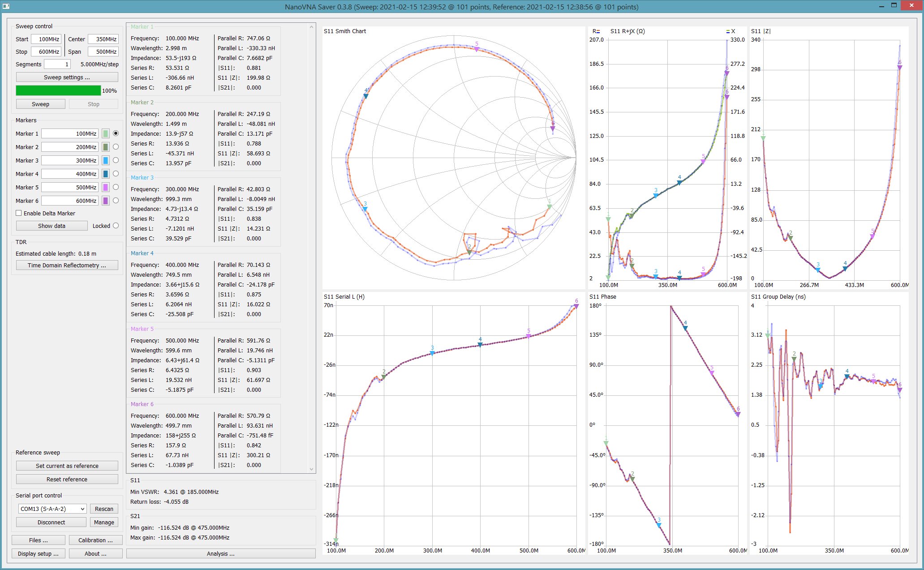Image resolution: width=924 pixels, height=570 pixels.
Task: Click the S11 Smith Chart title
Action: [x=345, y=31]
